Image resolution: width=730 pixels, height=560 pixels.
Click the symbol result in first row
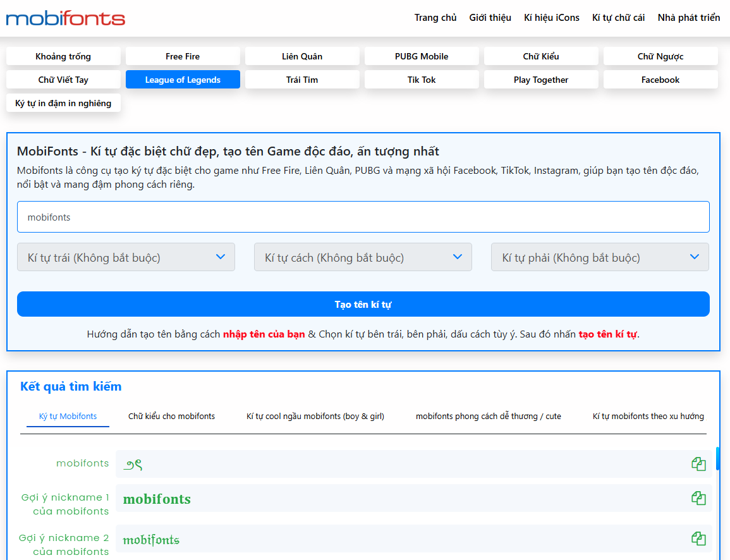pos(133,464)
